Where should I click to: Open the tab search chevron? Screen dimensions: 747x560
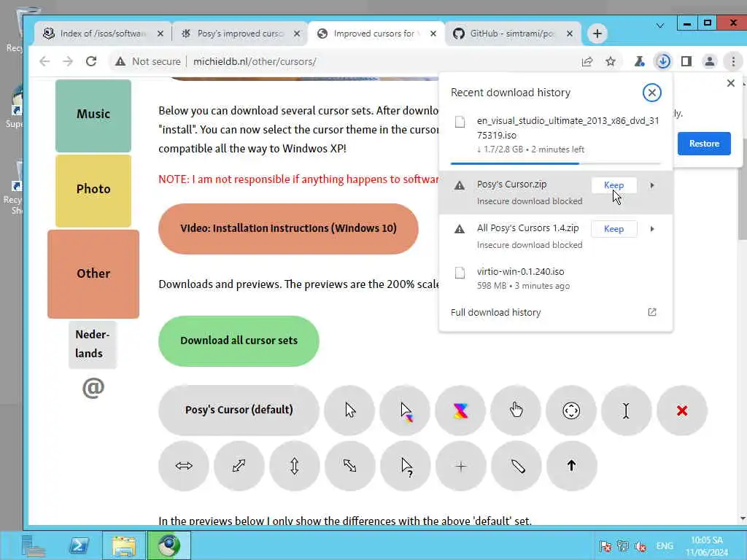point(659,26)
